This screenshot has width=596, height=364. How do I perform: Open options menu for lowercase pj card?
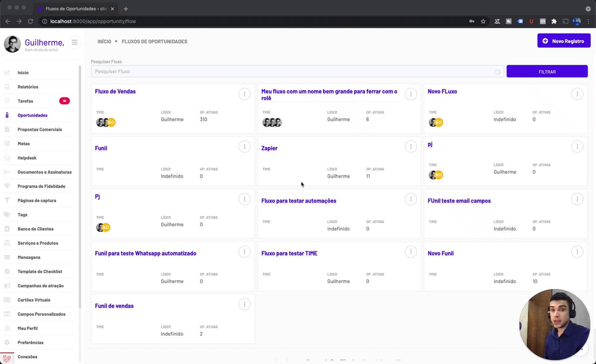[x=577, y=147]
